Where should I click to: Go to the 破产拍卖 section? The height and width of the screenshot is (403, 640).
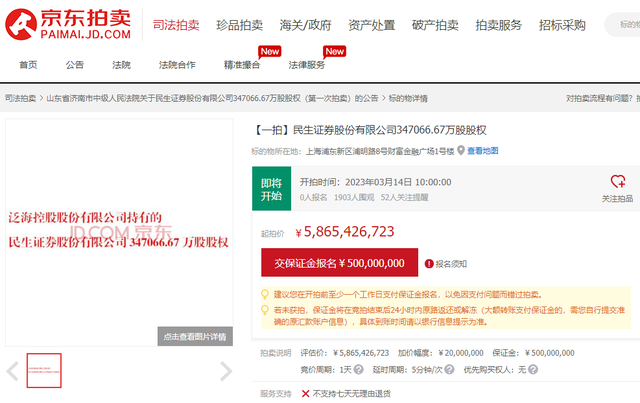click(435, 25)
